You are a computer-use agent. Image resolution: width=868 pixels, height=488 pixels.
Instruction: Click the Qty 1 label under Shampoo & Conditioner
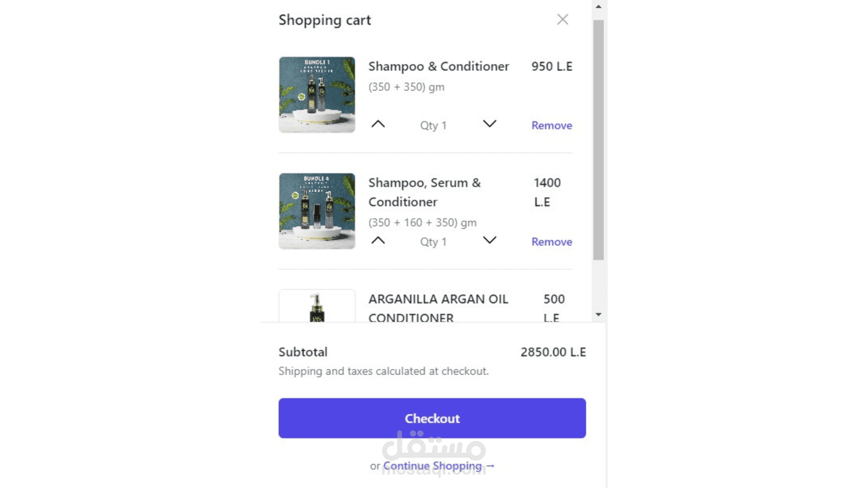(x=433, y=126)
